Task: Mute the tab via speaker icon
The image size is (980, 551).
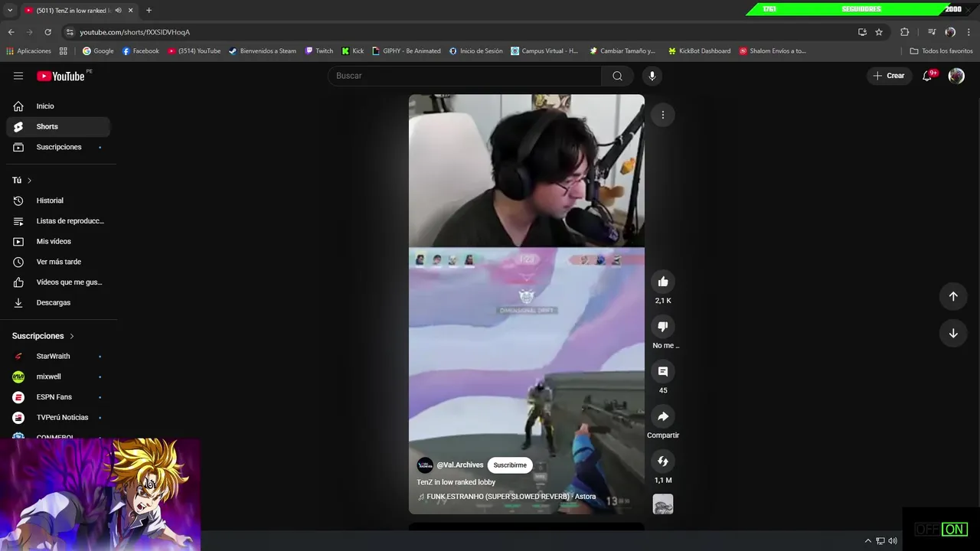Action: (x=118, y=10)
